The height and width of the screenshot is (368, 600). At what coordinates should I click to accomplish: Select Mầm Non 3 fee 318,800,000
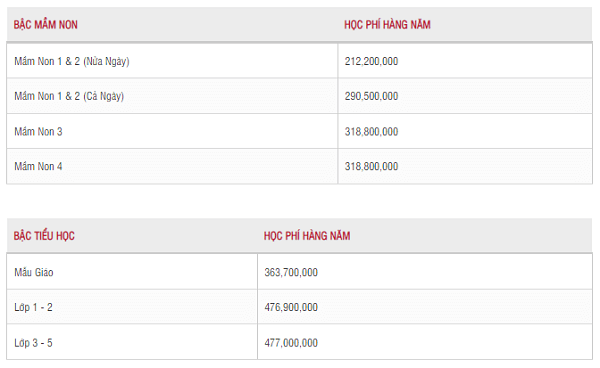pyautogui.click(x=371, y=132)
